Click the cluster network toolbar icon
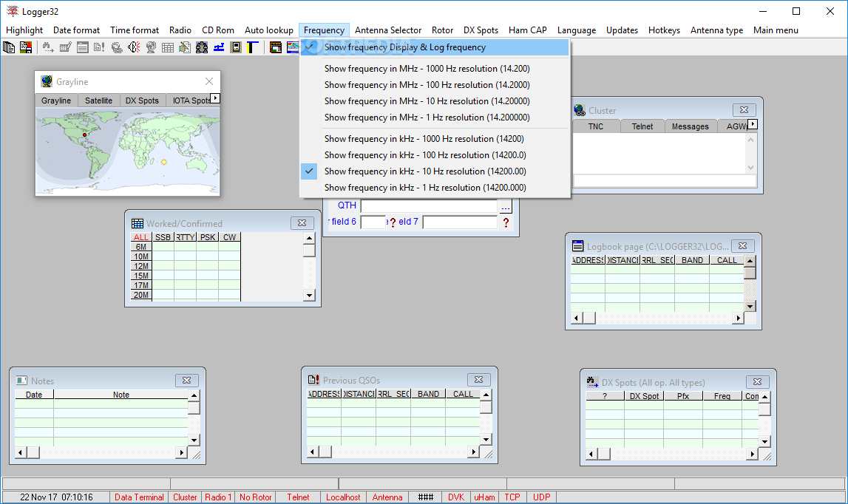Screen dimensions: 848x504 click(x=202, y=47)
